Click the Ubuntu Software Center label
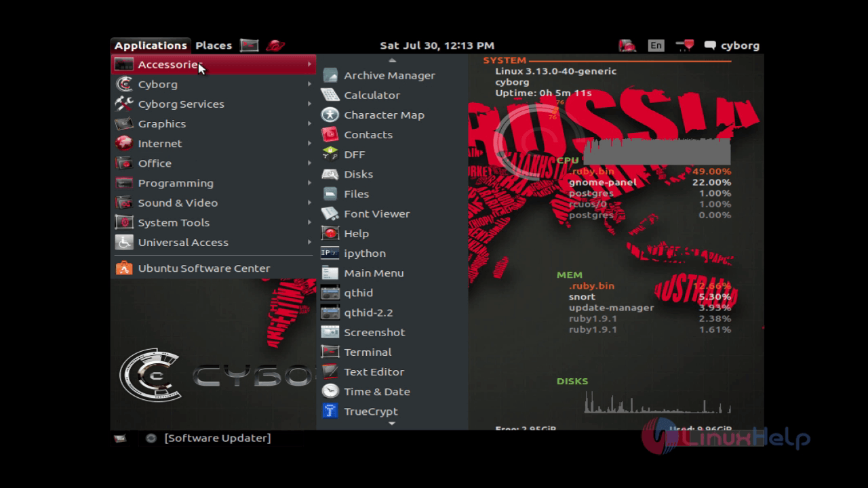 (204, 268)
